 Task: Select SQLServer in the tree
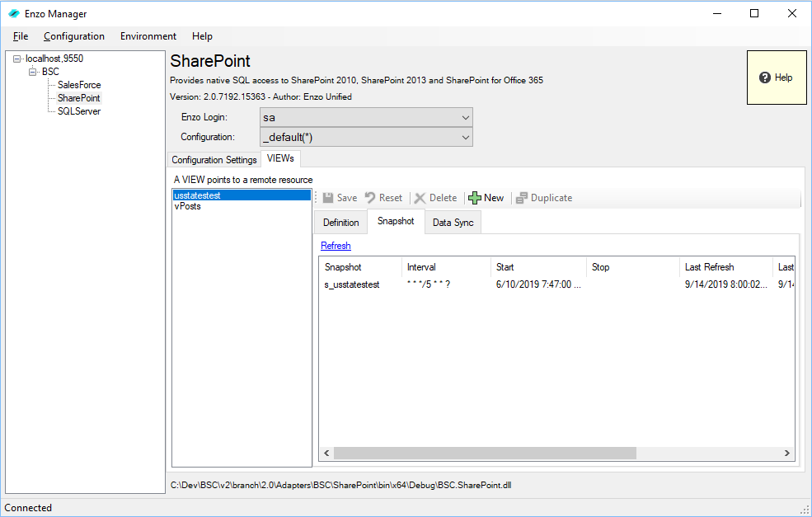79,111
